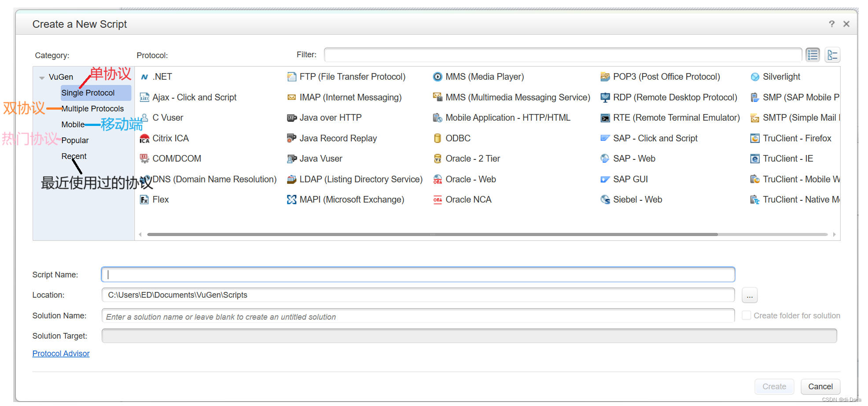Open the Protocol Advisor link
The height and width of the screenshot is (406, 868).
point(61,354)
